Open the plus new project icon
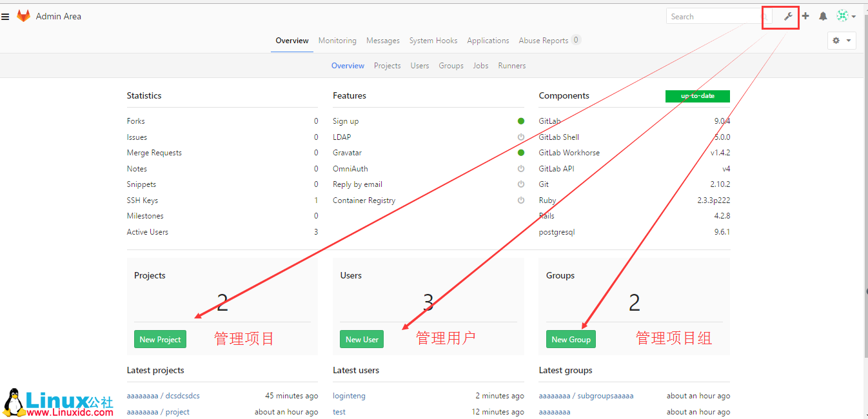Screen dimensions: 868x419 pos(804,16)
